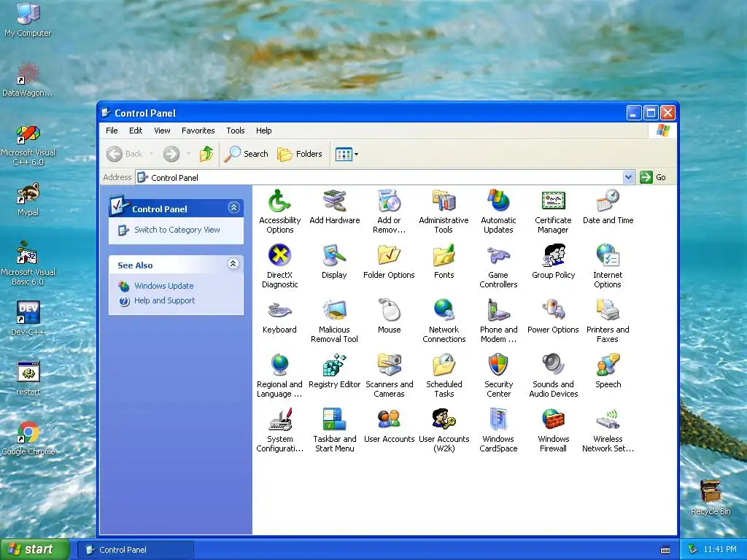Select the Recycle Bin desktop icon
The height and width of the screenshot is (560, 747).
[x=711, y=497]
